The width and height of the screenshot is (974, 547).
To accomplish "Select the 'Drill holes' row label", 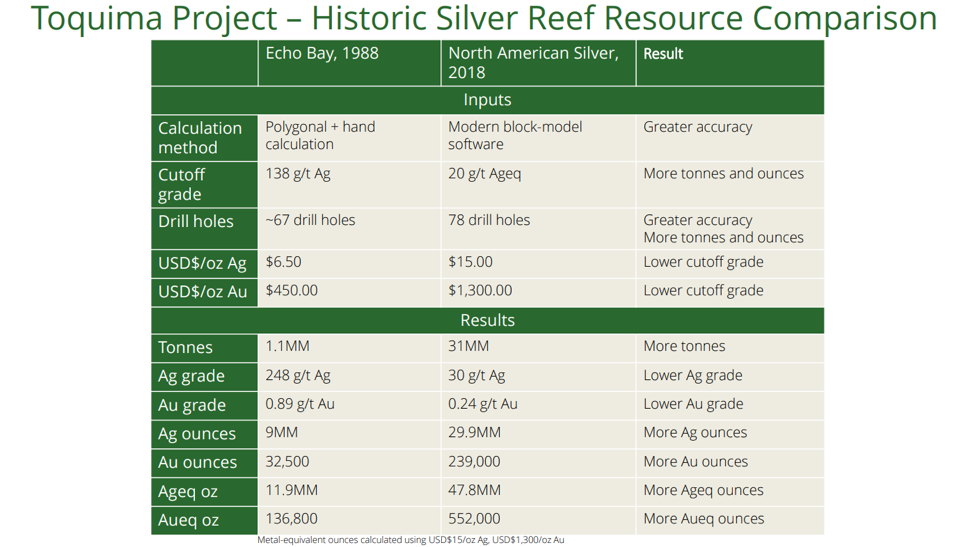I will [x=204, y=229].
